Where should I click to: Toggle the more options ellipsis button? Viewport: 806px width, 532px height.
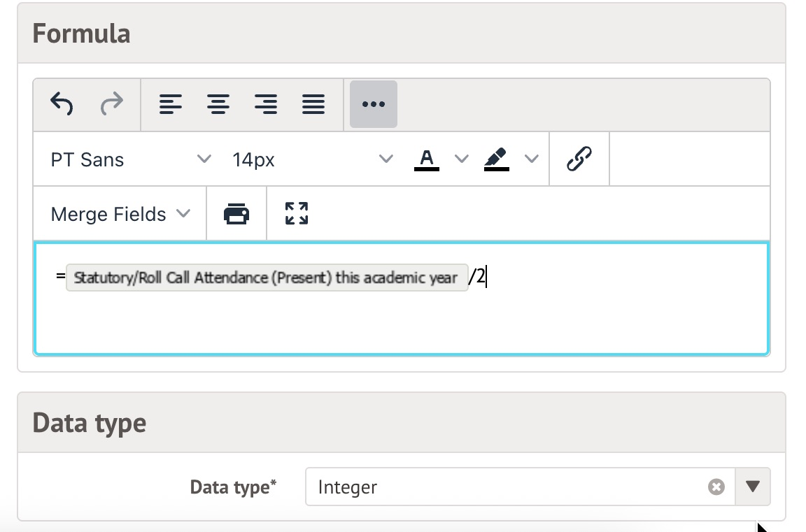pos(374,105)
